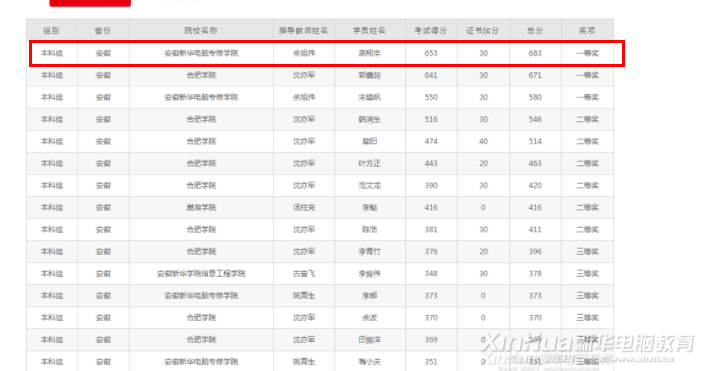This screenshot has height=371, width=703.
Task: Click the red button above the table
Action: [x=90, y=3]
